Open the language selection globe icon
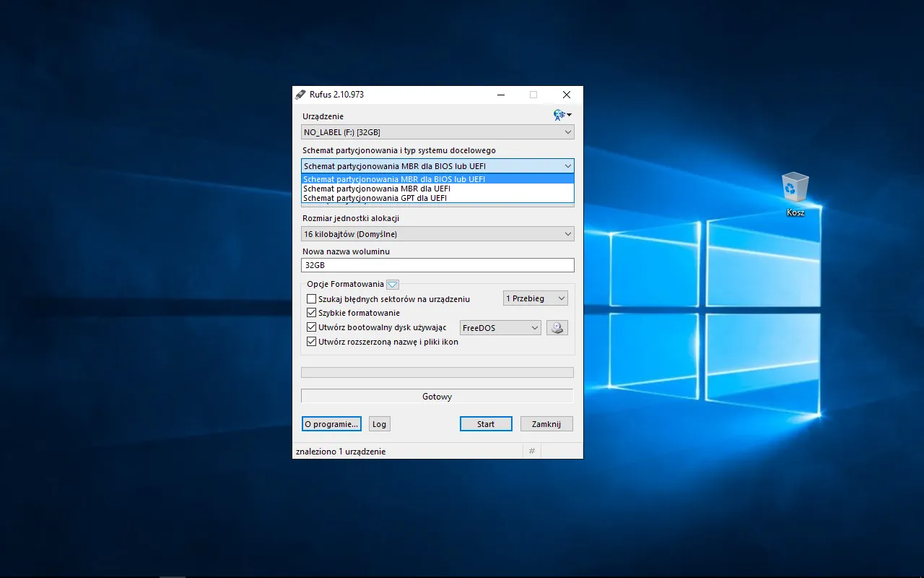Image resolution: width=924 pixels, height=578 pixels. (561, 115)
